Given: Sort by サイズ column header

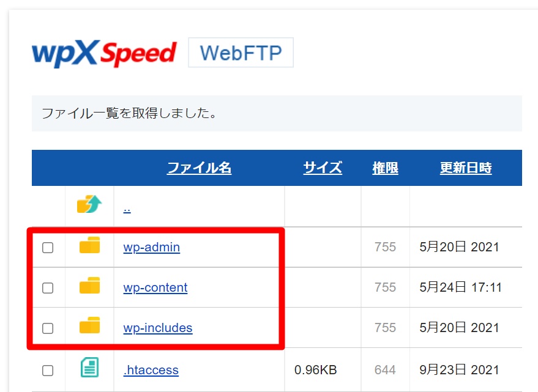Looking at the screenshot, I should coord(323,168).
